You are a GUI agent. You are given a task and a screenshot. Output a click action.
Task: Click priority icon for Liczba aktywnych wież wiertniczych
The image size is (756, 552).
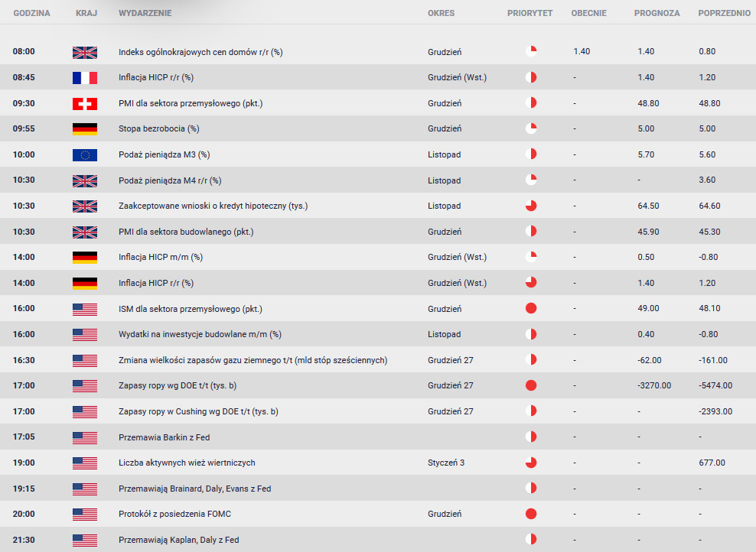point(531,463)
